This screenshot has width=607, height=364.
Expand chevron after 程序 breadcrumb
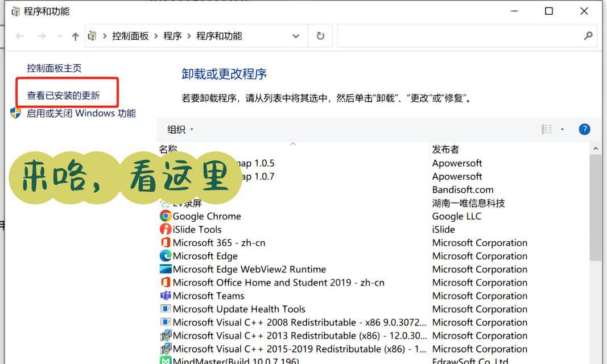pyautogui.click(x=189, y=36)
